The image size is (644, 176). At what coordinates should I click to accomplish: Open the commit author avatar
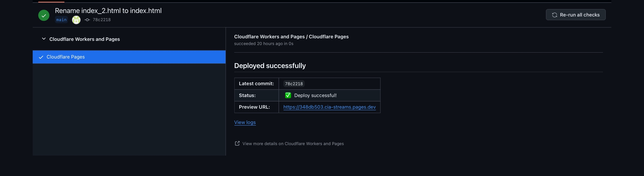pos(76,20)
